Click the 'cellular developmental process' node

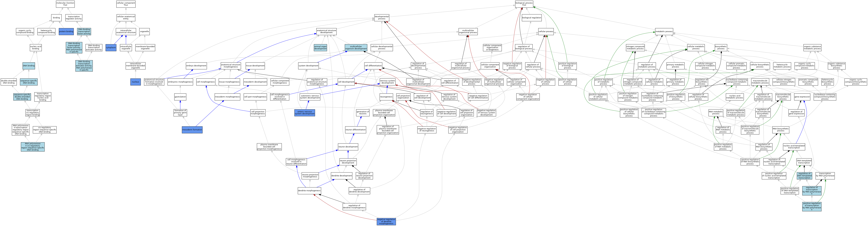click(x=382, y=48)
